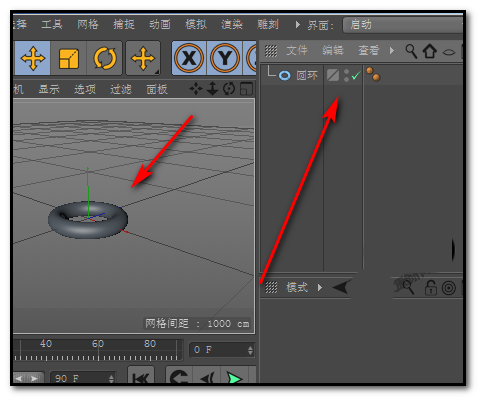Select the Rotate tool
This screenshot has height=397, width=477.
click(105, 58)
